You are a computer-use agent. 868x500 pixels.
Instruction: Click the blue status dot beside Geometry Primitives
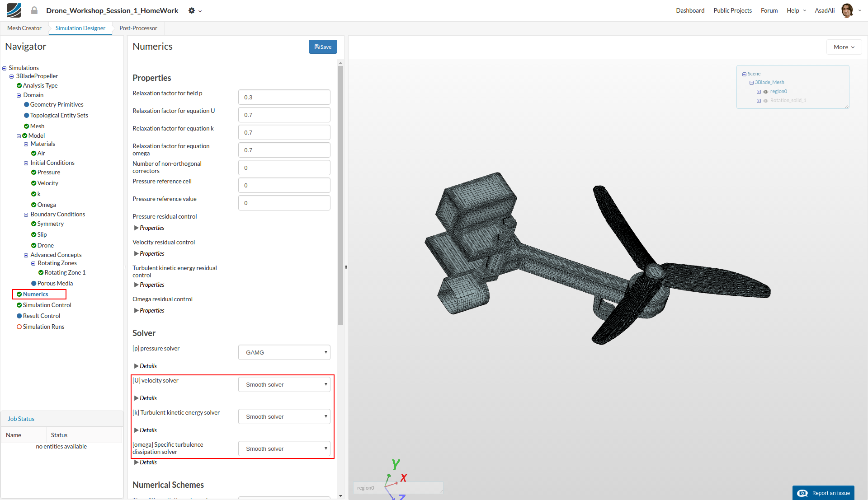[27, 105]
